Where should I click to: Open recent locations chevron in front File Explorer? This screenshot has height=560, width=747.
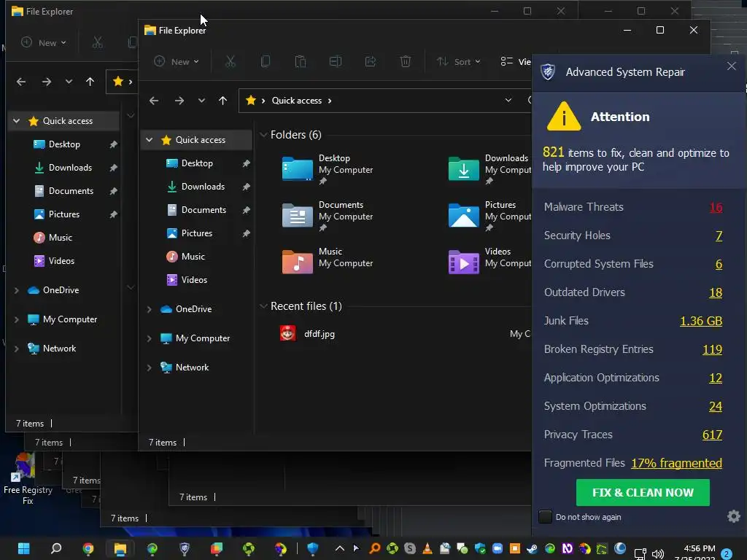pyautogui.click(x=201, y=101)
